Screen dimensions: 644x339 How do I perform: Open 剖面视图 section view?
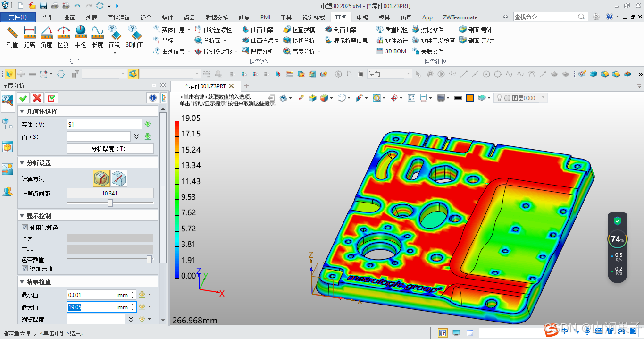pyautogui.click(x=475, y=30)
